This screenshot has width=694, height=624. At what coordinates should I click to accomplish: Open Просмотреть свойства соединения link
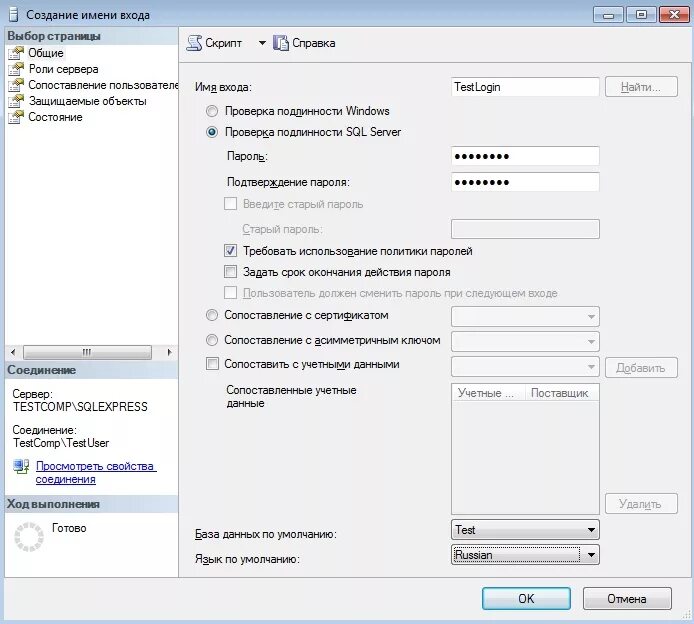click(x=96, y=473)
